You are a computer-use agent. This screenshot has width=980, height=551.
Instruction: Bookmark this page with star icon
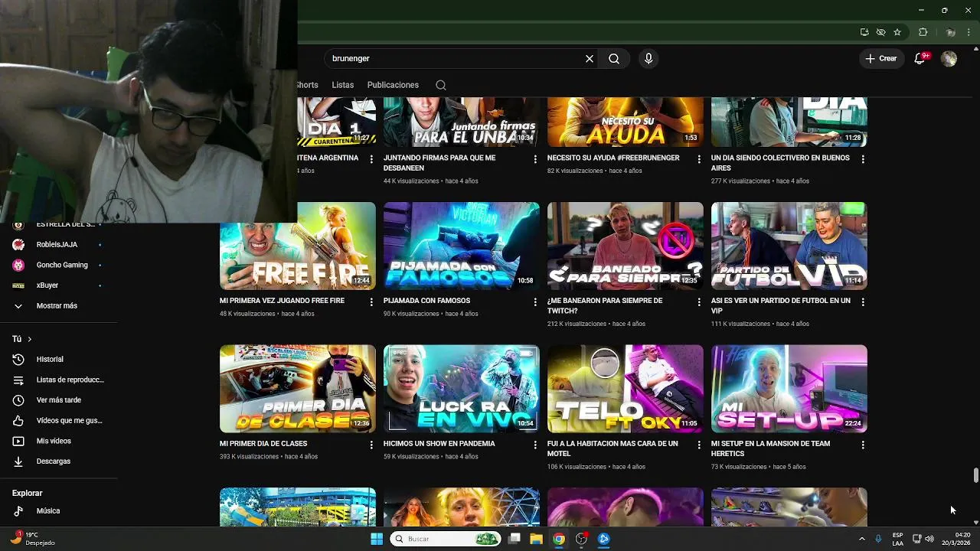coord(897,32)
